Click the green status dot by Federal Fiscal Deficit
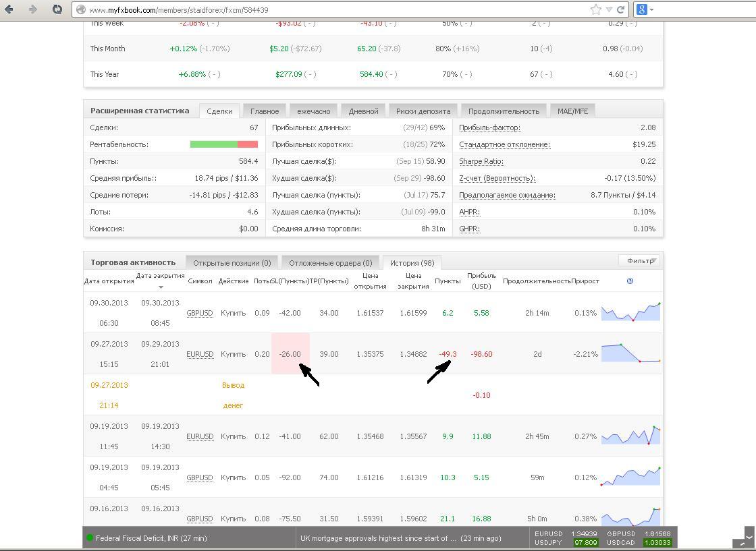Image resolution: width=756 pixels, height=551 pixels. pos(89,538)
